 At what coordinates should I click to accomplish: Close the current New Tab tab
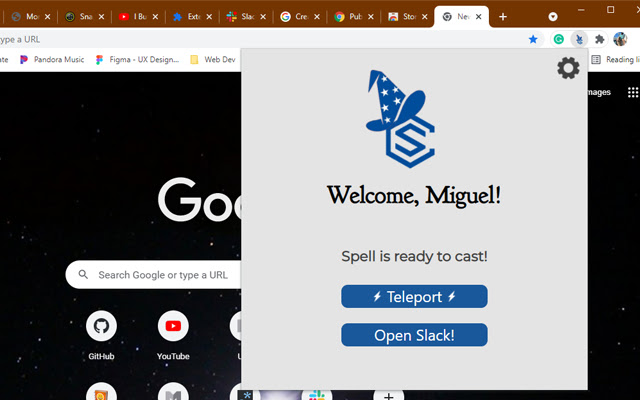pyautogui.click(x=478, y=17)
